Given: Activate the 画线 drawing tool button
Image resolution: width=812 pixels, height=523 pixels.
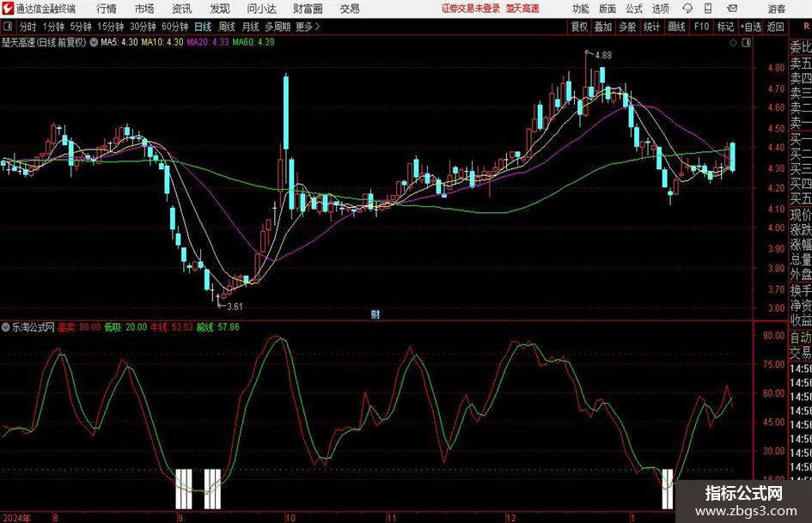Looking at the screenshot, I should pyautogui.click(x=676, y=27).
